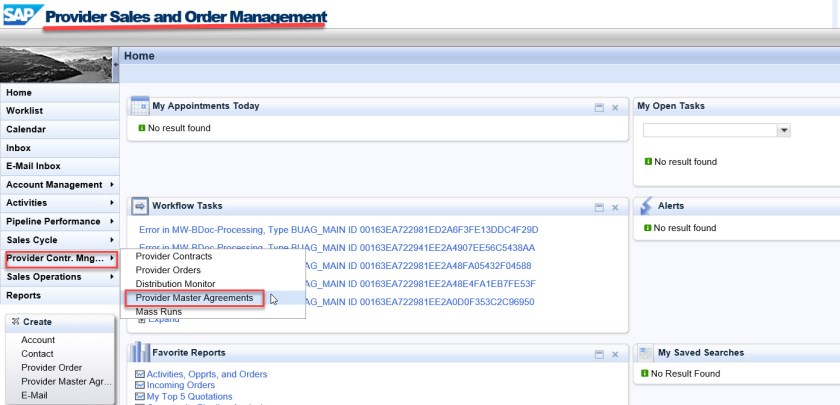
Task: Create a new Provider Order
Action: pos(51,368)
